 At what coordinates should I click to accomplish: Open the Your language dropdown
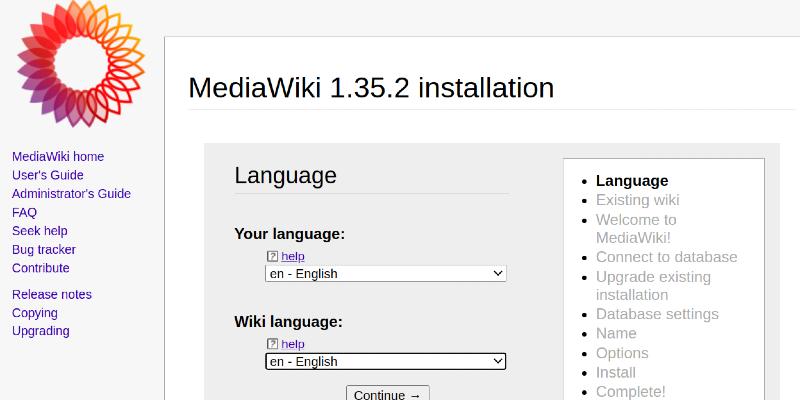click(386, 273)
